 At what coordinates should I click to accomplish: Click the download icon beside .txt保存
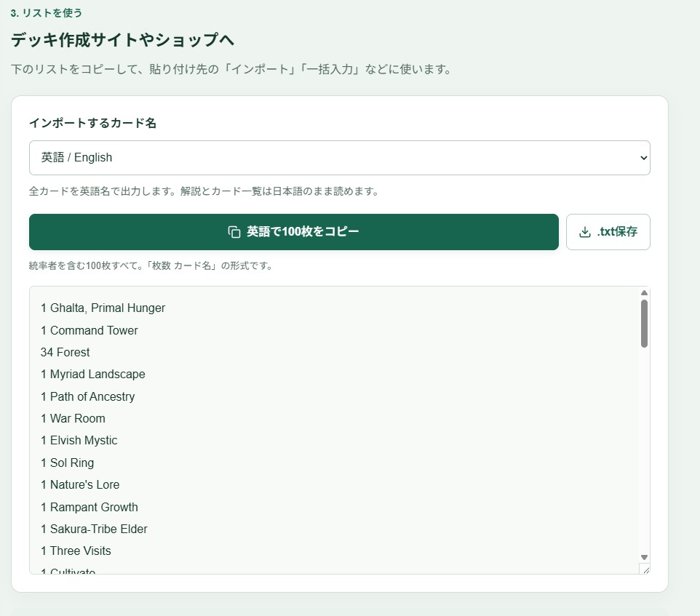tap(584, 232)
